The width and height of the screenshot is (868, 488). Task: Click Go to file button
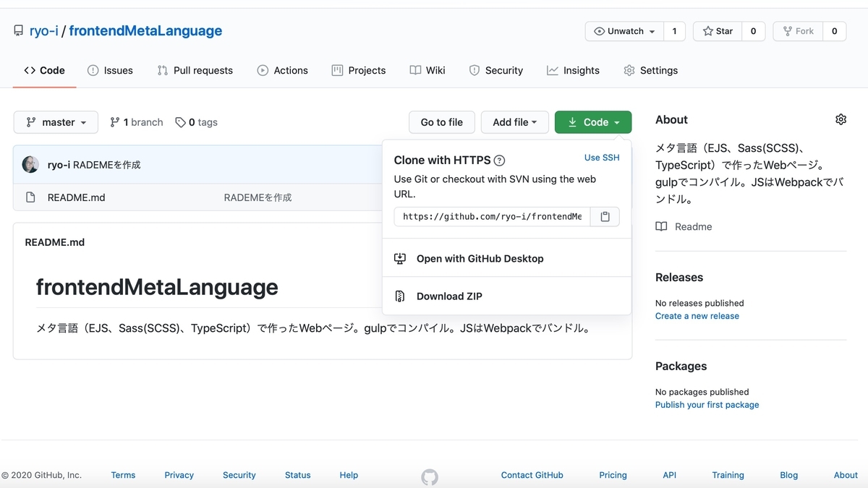(x=441, y=122)
